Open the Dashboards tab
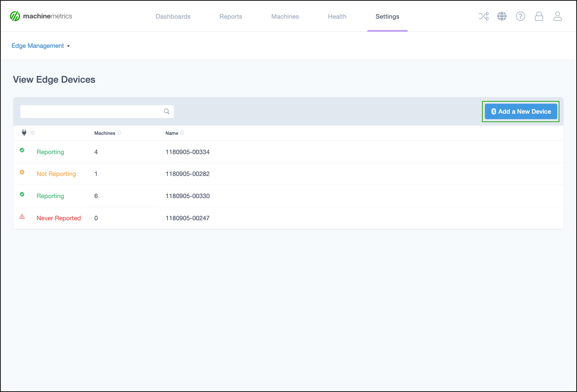 173,17
